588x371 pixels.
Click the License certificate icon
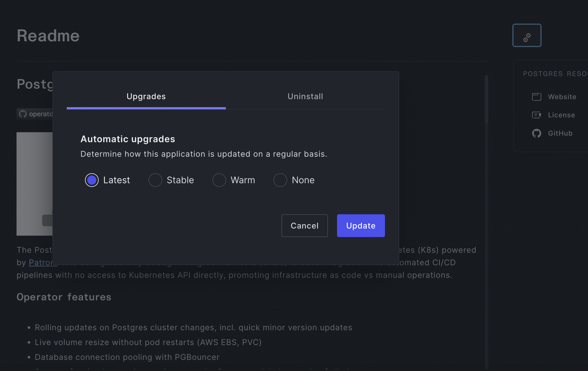[536, 115]
